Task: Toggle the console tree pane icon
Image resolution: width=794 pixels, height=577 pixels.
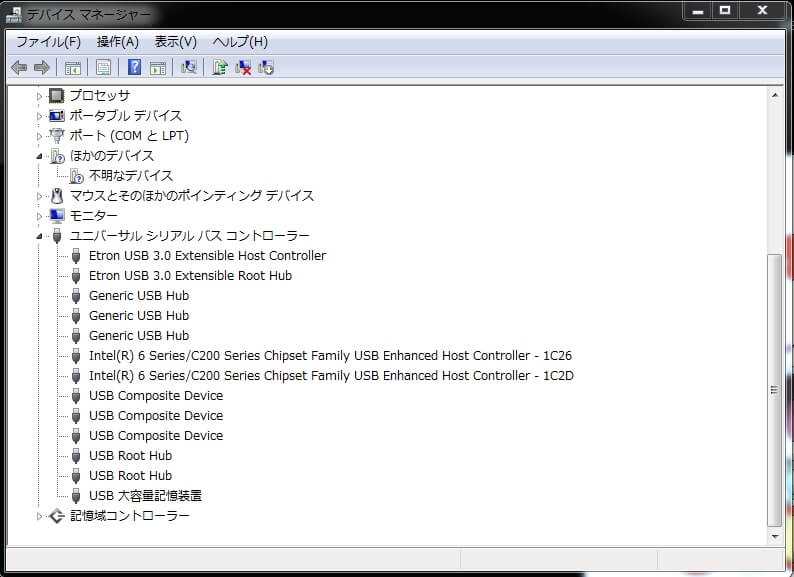Action: click(72, 67)
